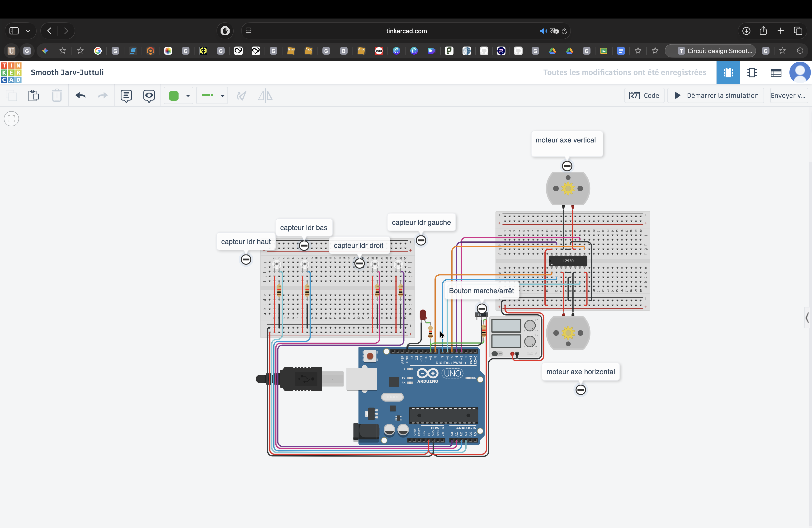Click the Arduino reset button

(x=370, y=356)
